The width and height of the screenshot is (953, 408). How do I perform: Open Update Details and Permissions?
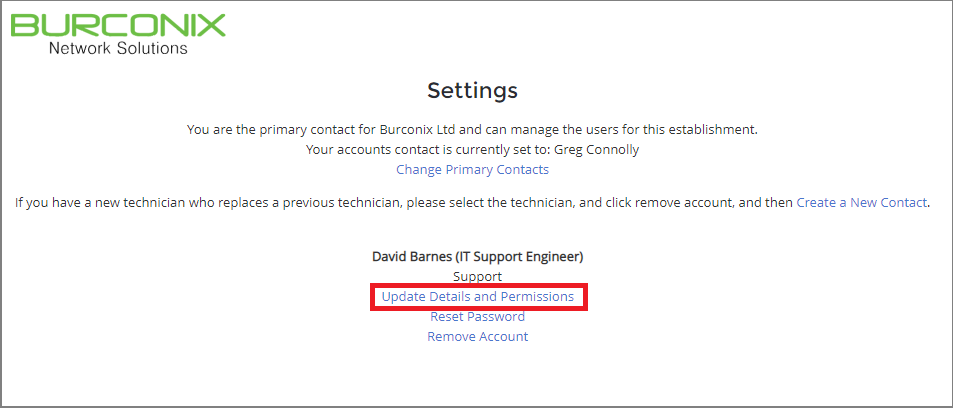(x=478, y=297)
